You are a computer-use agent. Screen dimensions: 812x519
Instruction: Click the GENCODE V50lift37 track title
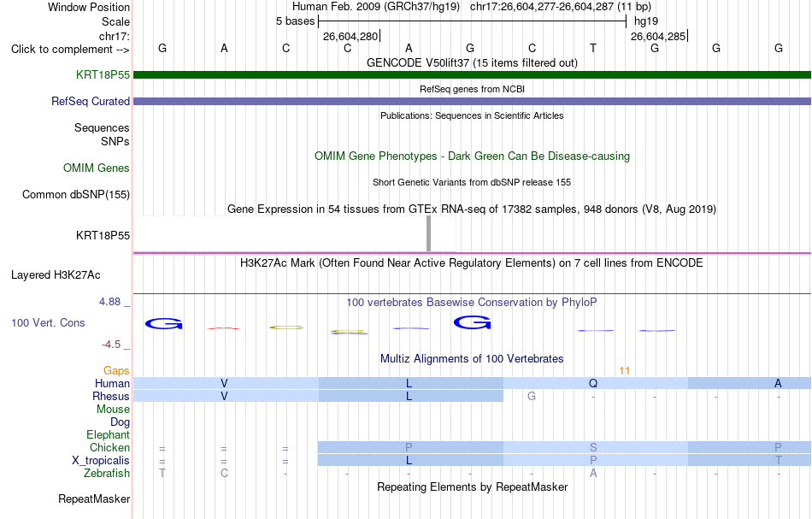tap(472, 62)
